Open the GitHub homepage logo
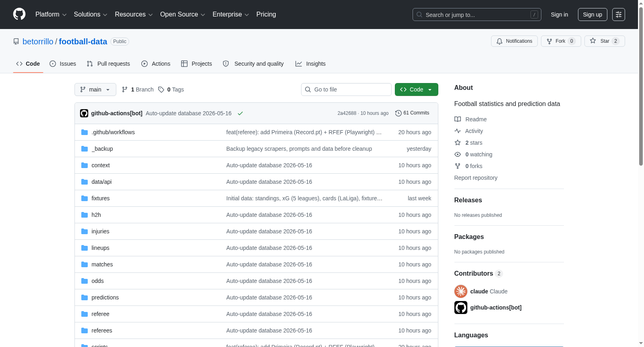Viewport: 644px width, 347px height. coord(19,14)
